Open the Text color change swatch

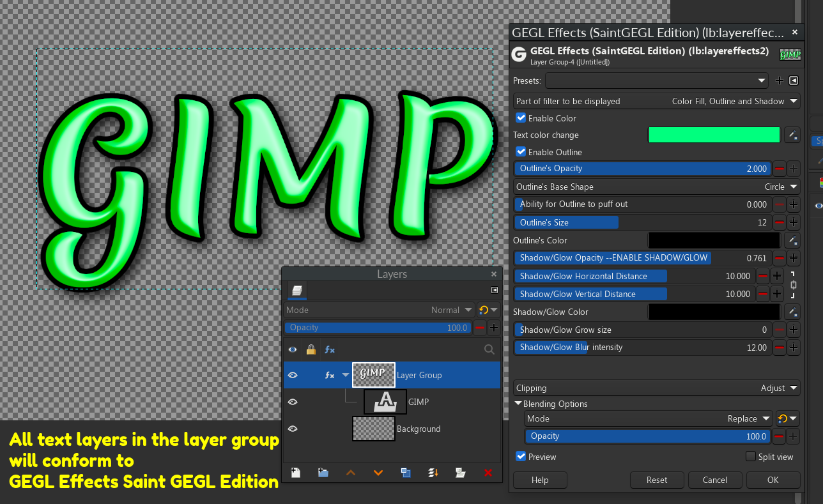[714, 135]
